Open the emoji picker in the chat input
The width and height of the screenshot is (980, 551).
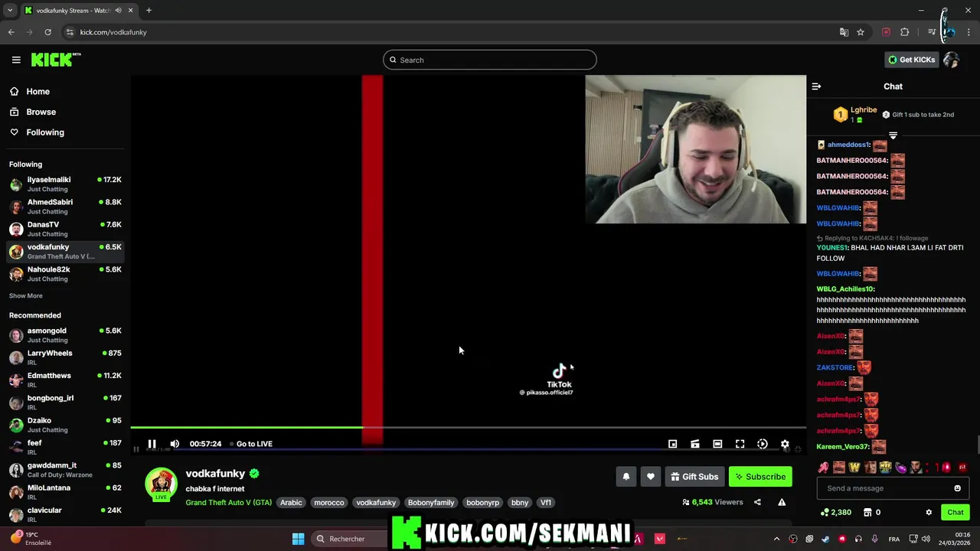coord(957,488)
